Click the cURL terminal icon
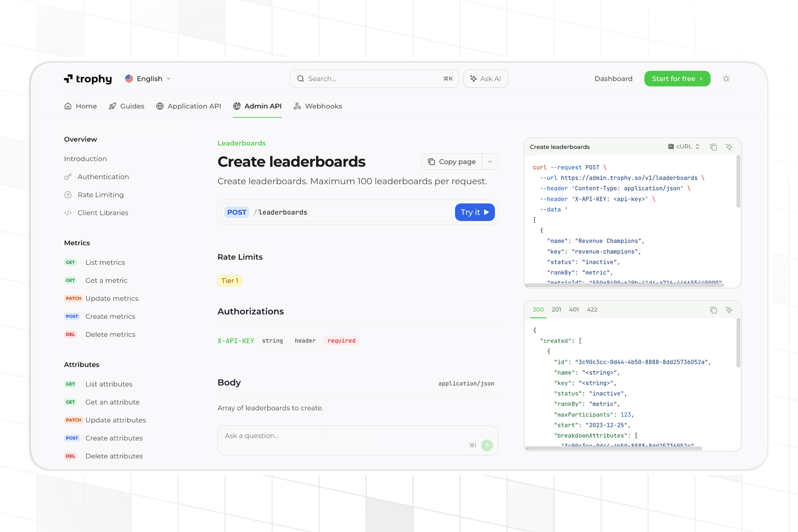 tap(671, 146)
